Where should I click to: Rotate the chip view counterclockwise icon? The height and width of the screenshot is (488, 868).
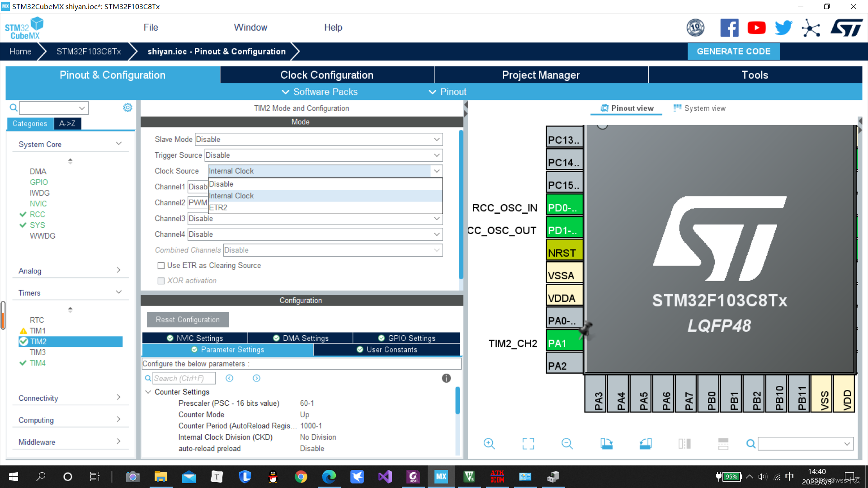646,444
